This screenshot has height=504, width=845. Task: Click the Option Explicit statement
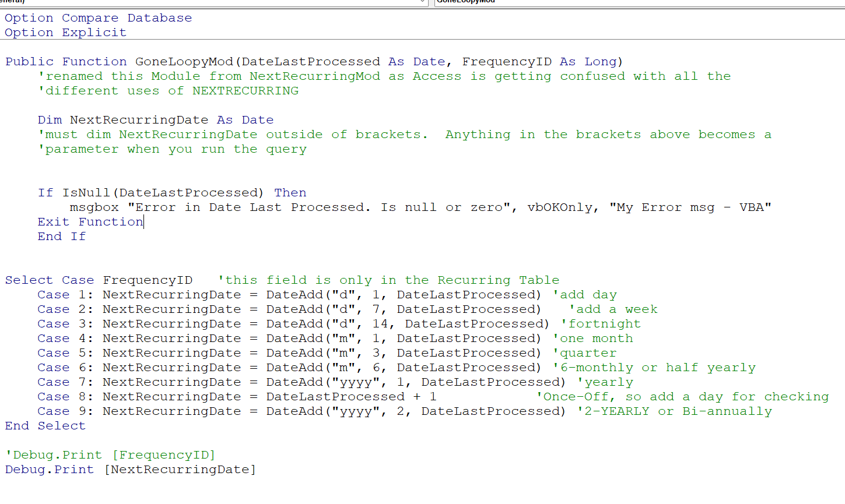[65, 33]
